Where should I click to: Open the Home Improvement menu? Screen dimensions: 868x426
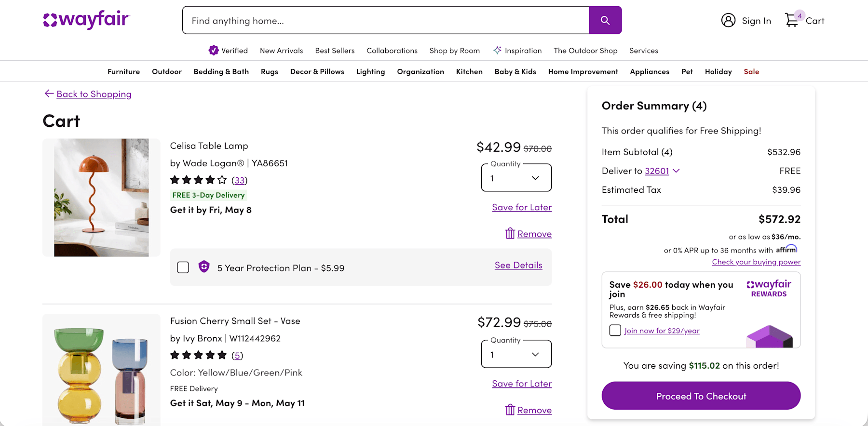[x=583, y=71]
